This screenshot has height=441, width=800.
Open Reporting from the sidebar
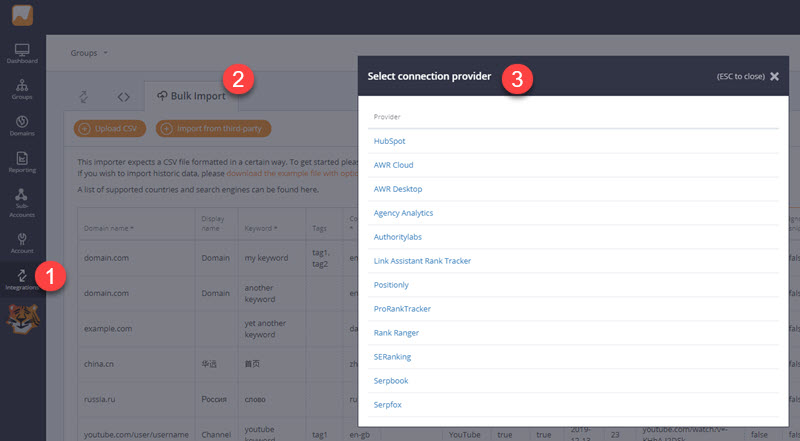tap(22, 161)
